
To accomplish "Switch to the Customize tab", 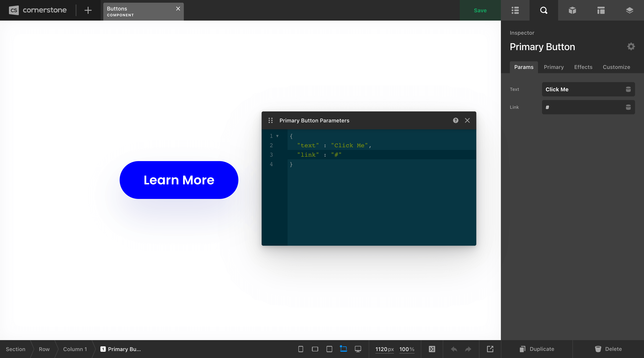I will pyautogui.click(x=616, y=67).
